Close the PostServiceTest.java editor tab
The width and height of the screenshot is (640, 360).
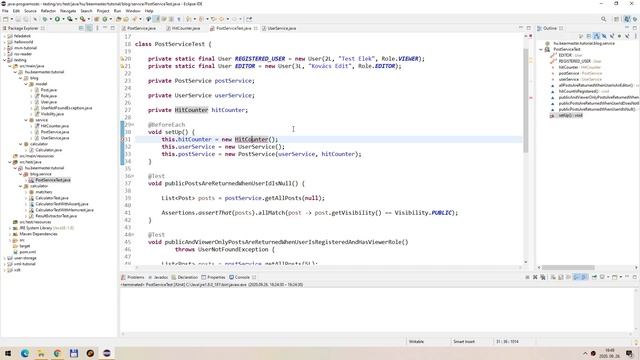pyautogui.click(x=256, y=28)
